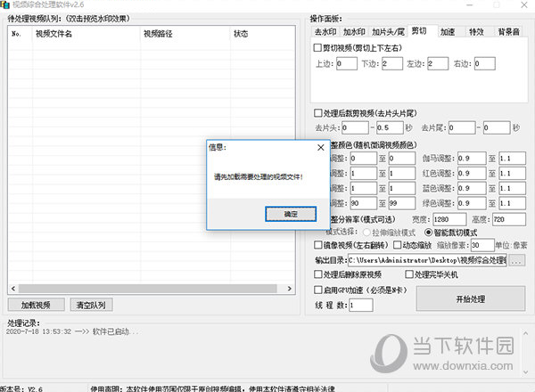Click the 去片头 field showing 0.5
The width and height of the screenshot is (535, 392).
coord(390,127)
